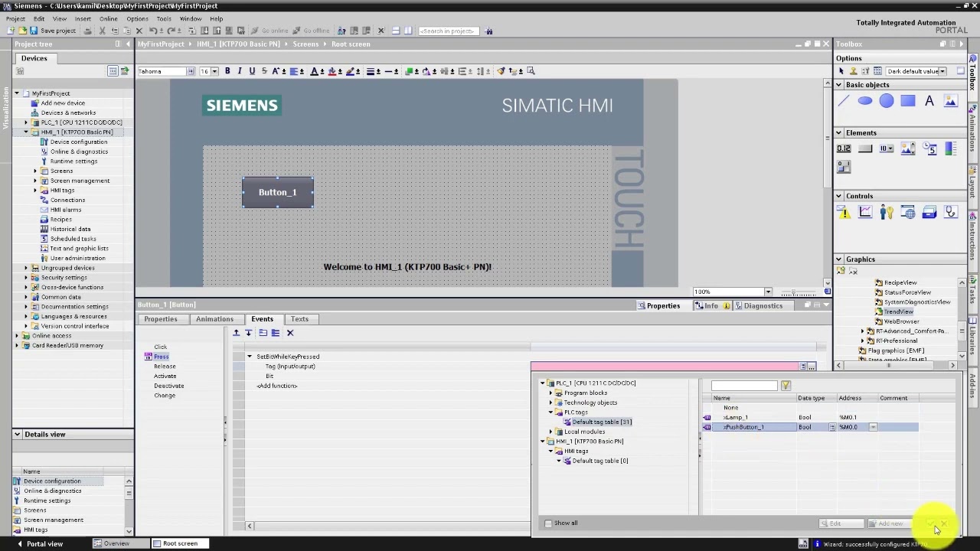
Task: Toggle Strikethrough text formatting
Action: [264, 71]
